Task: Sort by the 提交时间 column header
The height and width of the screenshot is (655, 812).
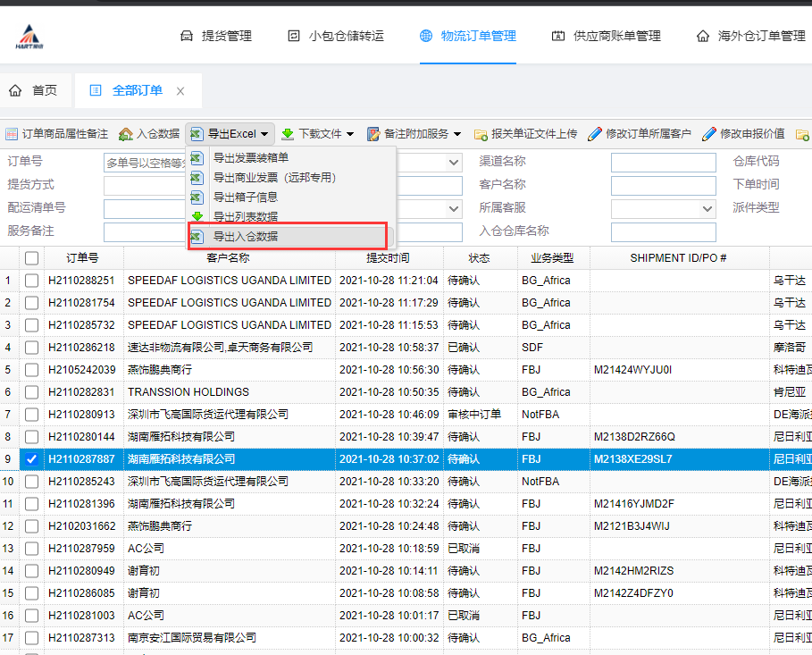Action: [388, 258]
